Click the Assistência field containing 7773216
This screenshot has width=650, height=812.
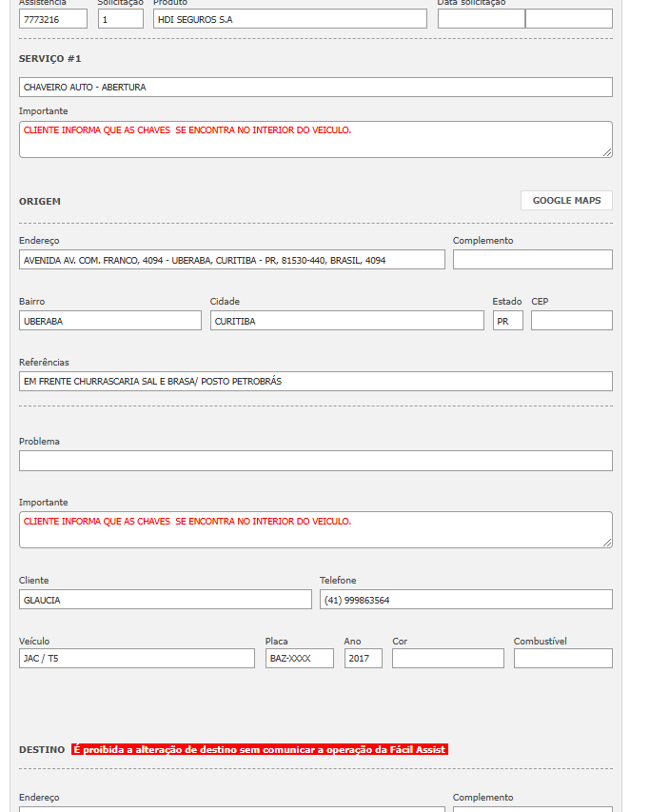[52, 19]
